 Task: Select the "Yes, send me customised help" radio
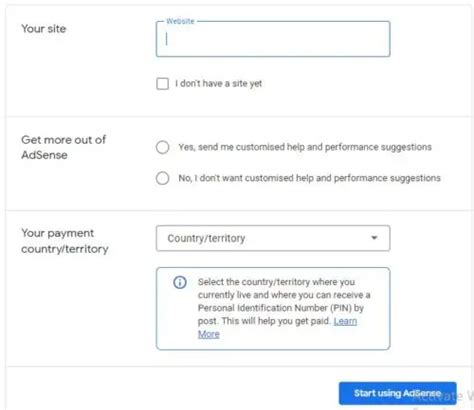(162, 147)
